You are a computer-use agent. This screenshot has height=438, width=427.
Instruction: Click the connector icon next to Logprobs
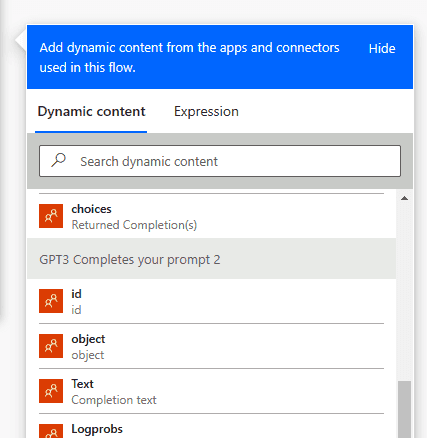click(x=51, y=431)
